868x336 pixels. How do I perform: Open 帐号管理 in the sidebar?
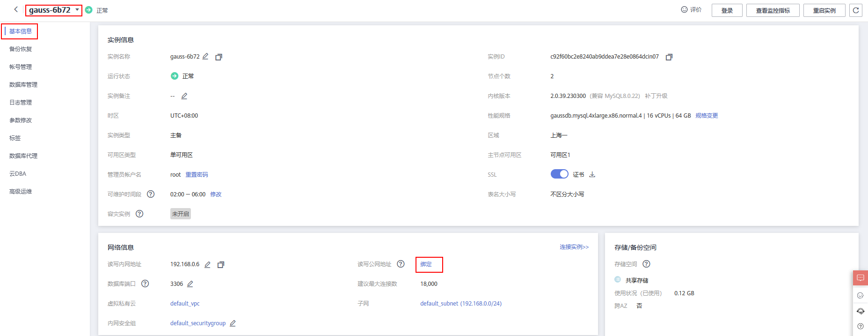(21, 67)
